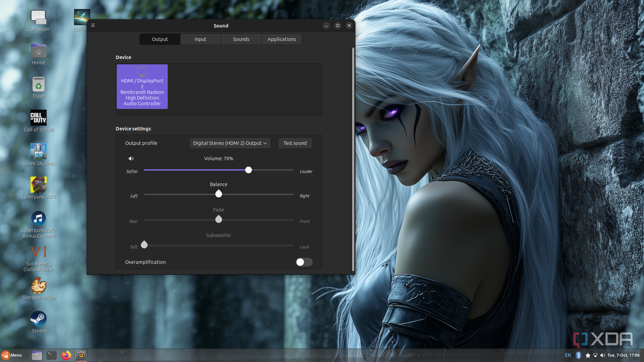Viewport: 644px width, 362px height.
Task: Click the date and time clock
Action: coord(623,355)
